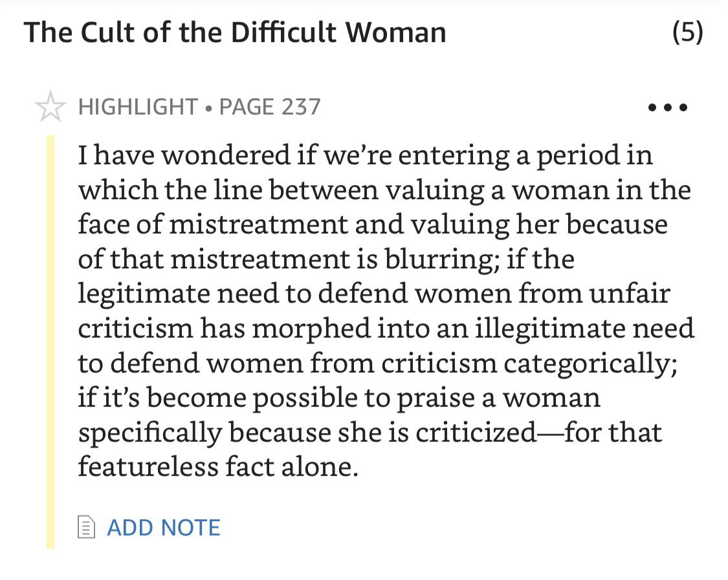
Task: Click "morphed into an illegitimate need" text
Action: (x=472, y=328)
